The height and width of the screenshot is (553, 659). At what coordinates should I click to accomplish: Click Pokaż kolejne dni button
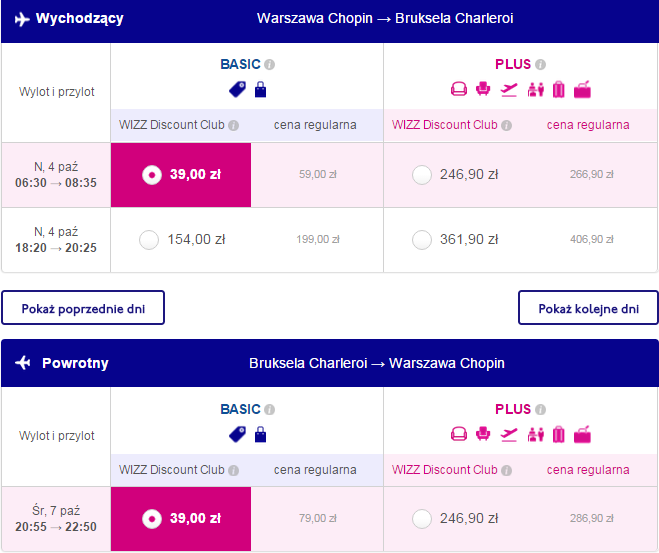(588, 308)
